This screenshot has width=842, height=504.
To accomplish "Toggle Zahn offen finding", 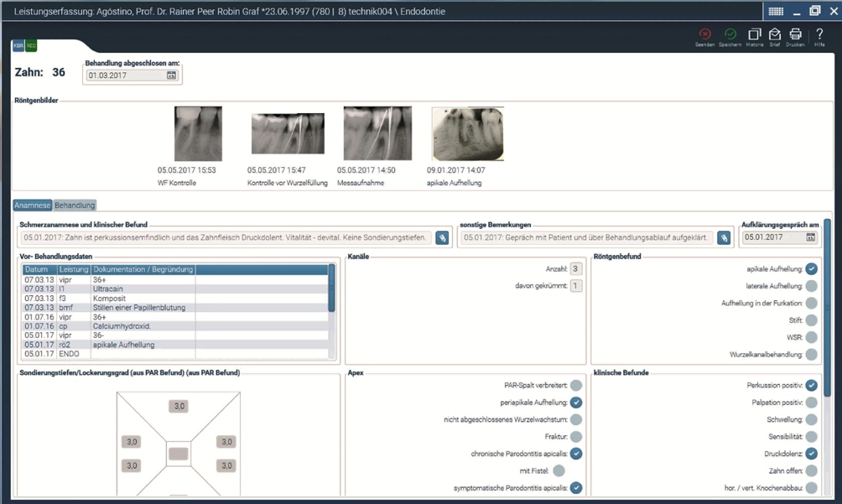I will 812,470.
